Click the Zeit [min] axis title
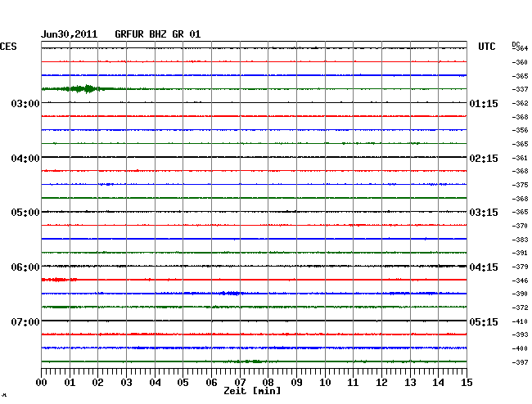The width and height of the screenshot is (532, 404). tap(252, 391)
